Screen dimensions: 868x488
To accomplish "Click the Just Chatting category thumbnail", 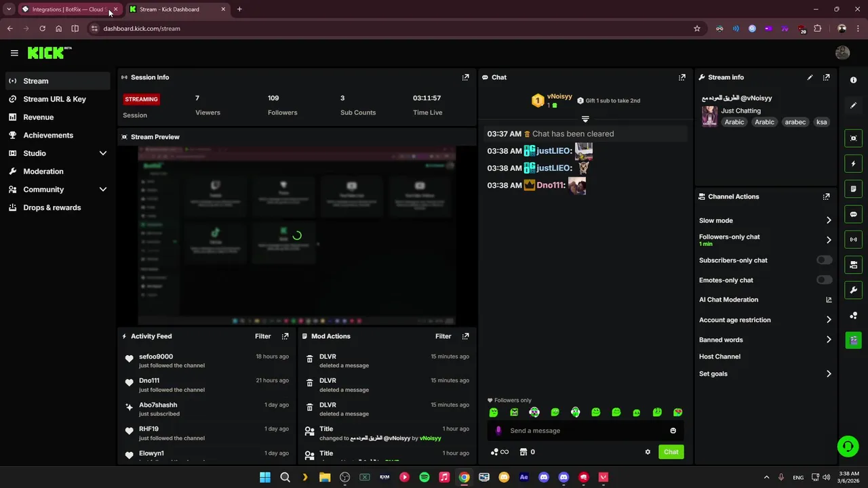I will (709, 116).
